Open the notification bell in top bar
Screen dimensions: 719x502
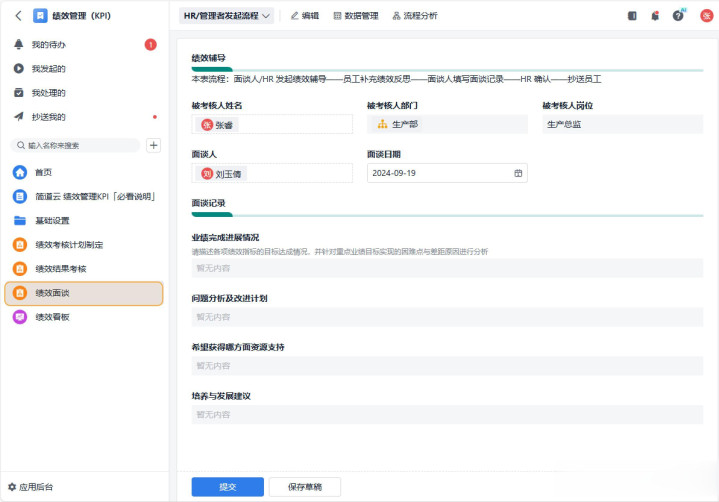click(655, 16)
